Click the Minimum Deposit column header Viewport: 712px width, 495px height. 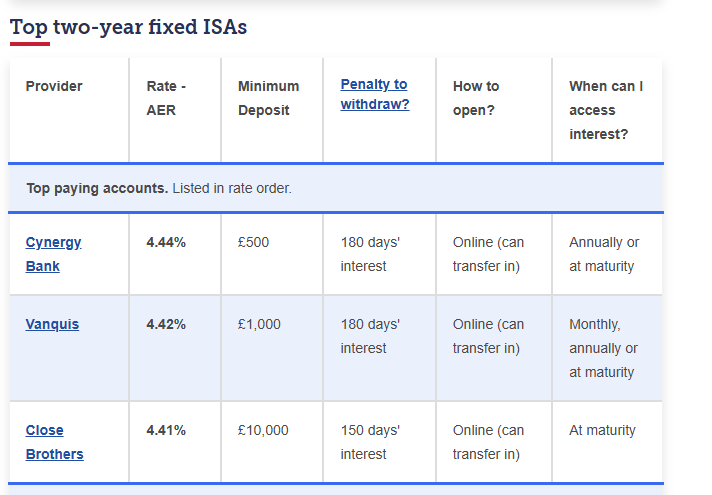pos(268,98)
